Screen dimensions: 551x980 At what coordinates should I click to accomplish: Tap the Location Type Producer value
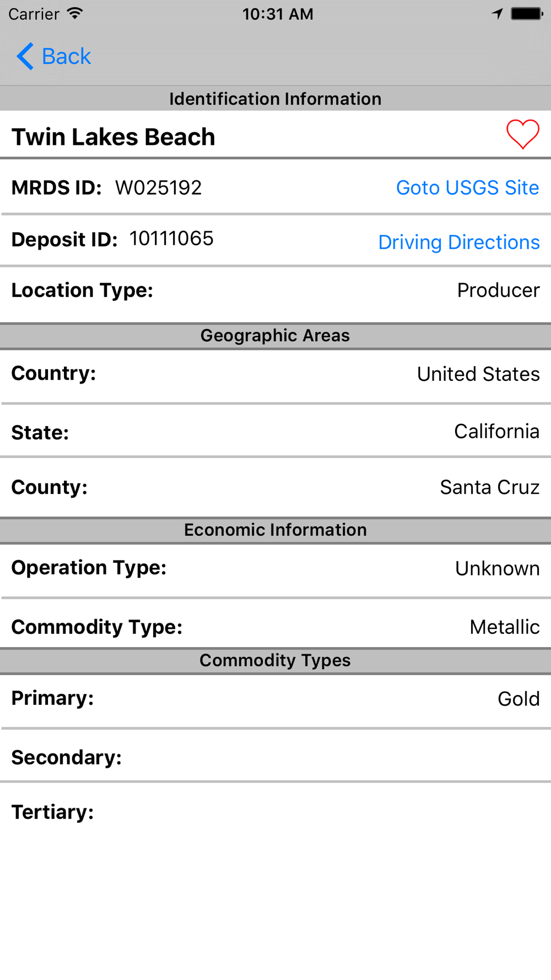point(498,290)
